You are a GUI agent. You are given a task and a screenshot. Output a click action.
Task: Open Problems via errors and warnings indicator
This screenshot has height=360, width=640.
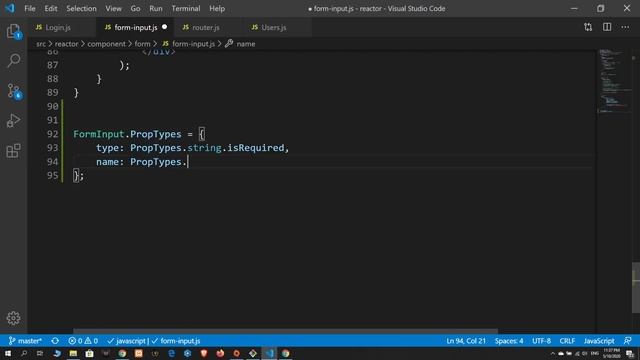click(x=83, y=341)
